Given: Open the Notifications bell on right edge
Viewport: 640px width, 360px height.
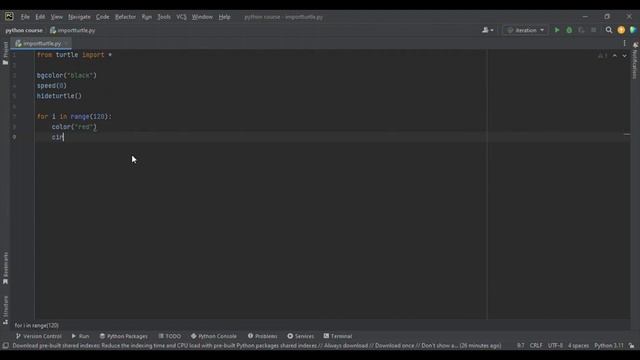Looking at the screenshot, I should click(x=635, y=45).
